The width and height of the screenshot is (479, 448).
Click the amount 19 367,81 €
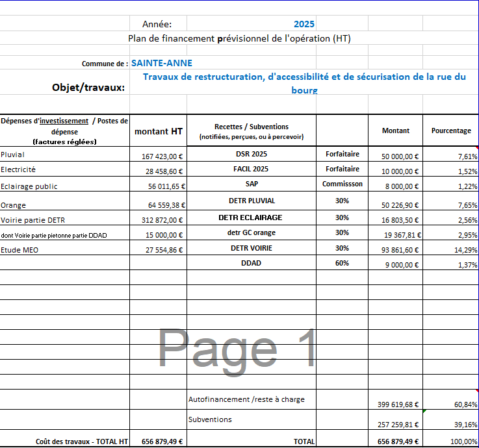[x=402, y=235]
